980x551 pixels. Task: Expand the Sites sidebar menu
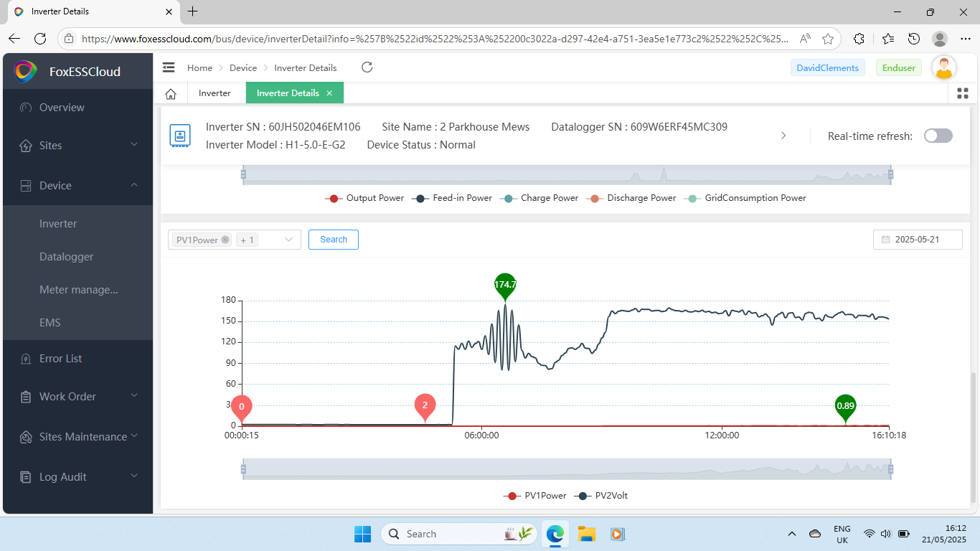coord(78,146)
